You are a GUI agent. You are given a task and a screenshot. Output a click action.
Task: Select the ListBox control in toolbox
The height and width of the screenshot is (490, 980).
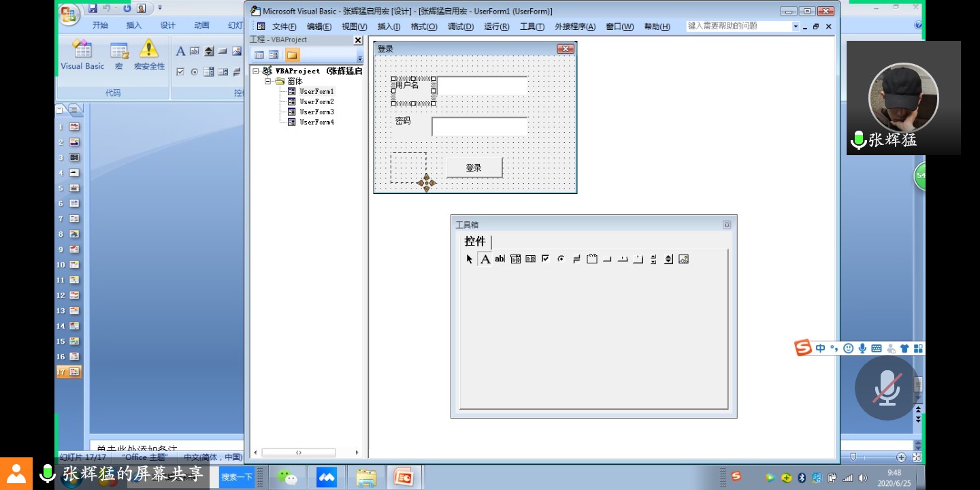coord(531,259)
